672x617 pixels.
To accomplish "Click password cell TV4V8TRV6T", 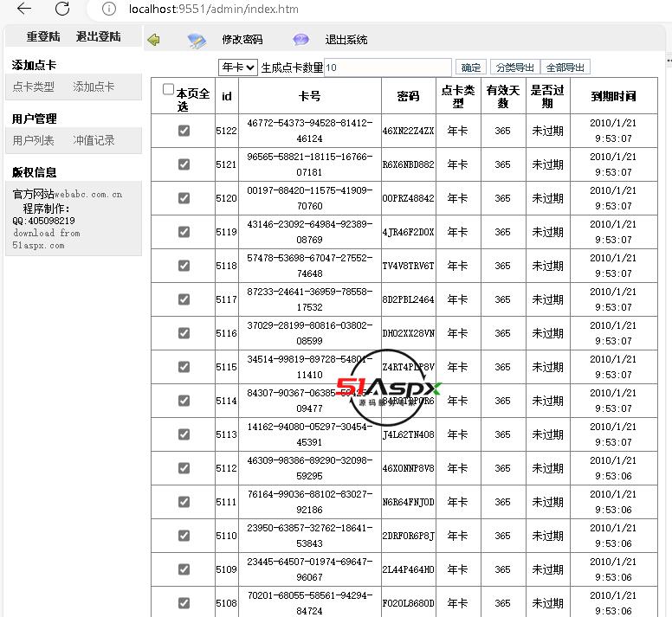I will tap(408, 266).
